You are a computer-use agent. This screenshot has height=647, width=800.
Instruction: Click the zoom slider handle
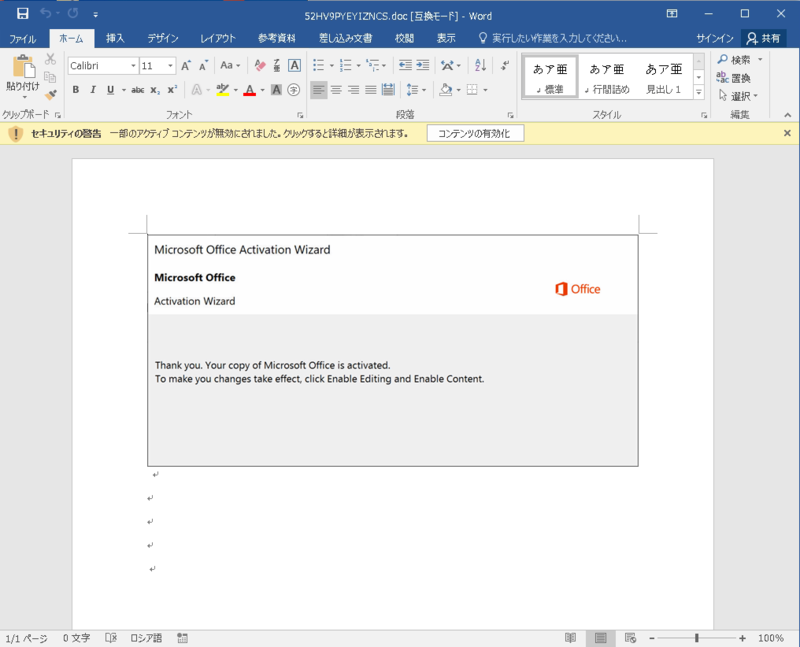click(696, 638)
